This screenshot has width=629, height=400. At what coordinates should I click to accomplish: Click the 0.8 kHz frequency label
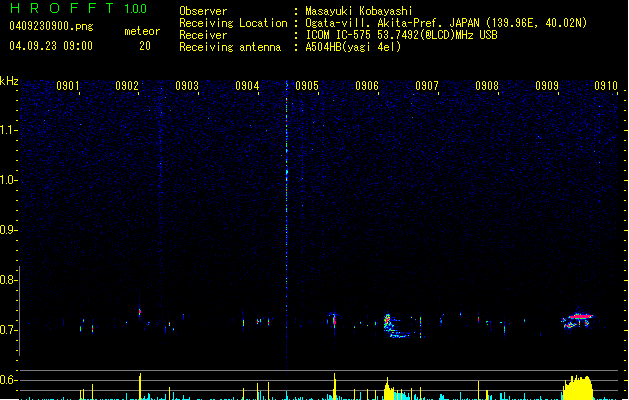[x=9, y=280]
